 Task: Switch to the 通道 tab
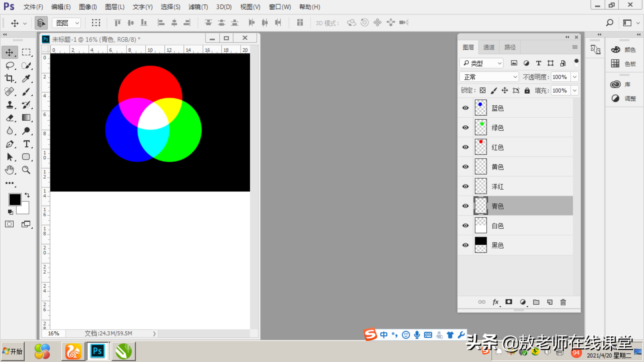point(488,47)
